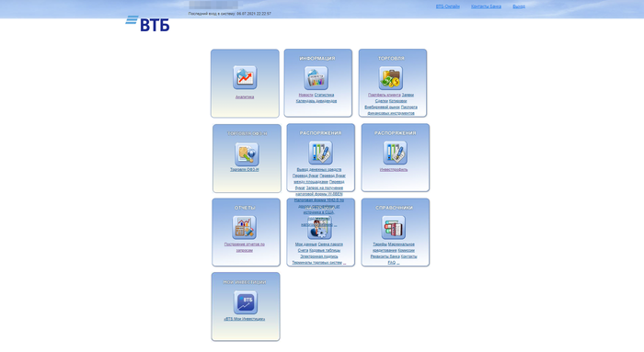Open the Торговля money and briefcase icon

point(391,78)
